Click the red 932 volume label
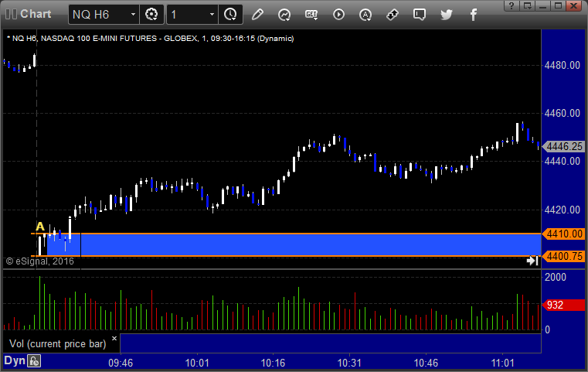This screenshot has height=372, width=588. coord(564,305)
